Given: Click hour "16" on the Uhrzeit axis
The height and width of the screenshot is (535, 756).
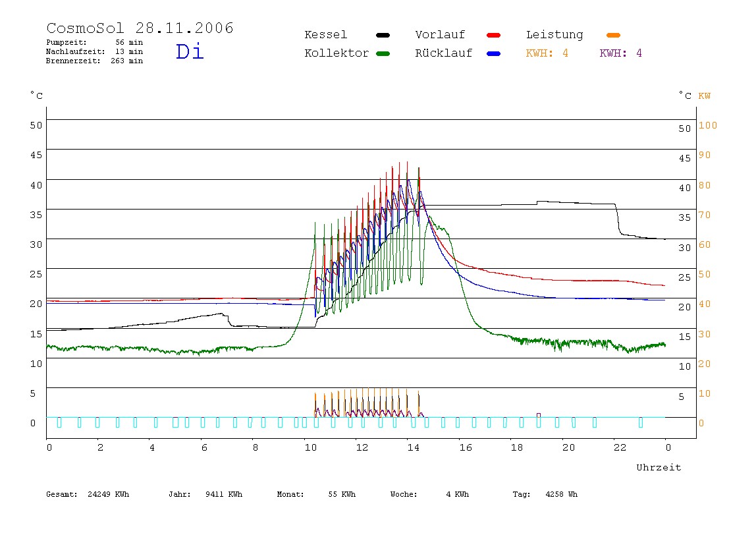Looking at the screenshot, I should (466, 447).
